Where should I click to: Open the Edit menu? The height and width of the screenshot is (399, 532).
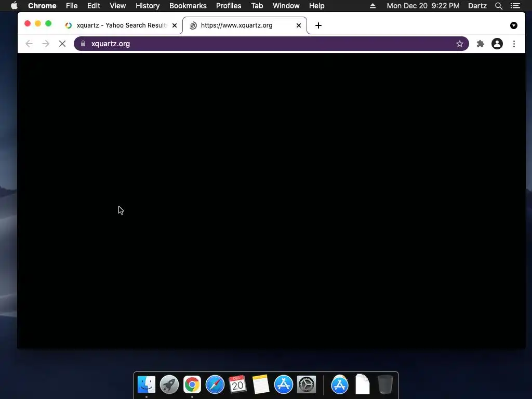94,6
